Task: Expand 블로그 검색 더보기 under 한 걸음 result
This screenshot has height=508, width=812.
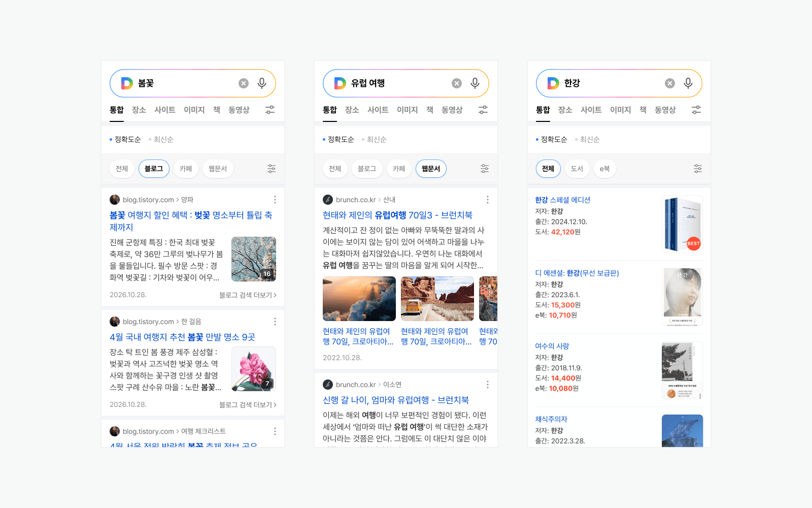Action: (x=248, y=405)
